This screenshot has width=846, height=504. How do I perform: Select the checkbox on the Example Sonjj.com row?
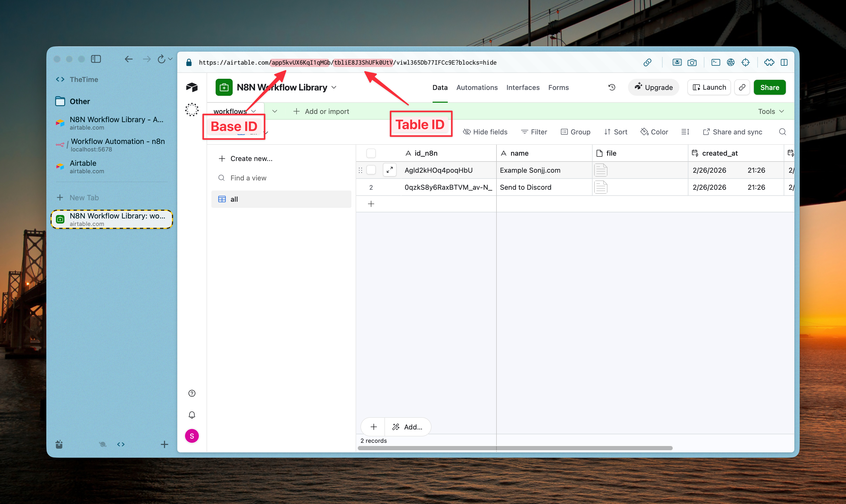click(371, 170)
